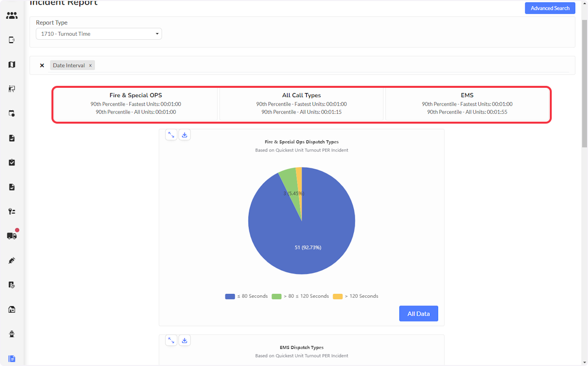Download the Fire & Special Ops chart
The width and height of the screenshot is (588, 366).
pyautogui.click(x=185, y=134)
